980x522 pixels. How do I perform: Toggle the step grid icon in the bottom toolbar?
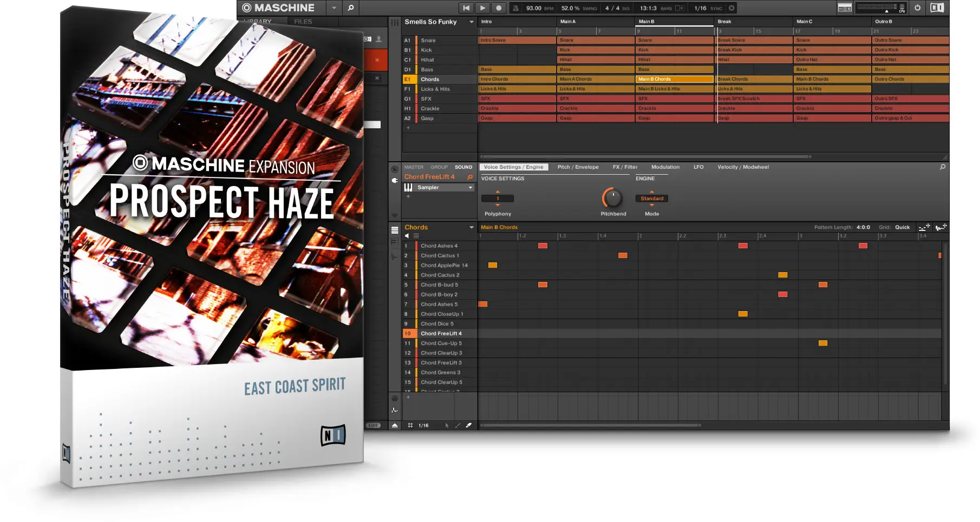410,426
